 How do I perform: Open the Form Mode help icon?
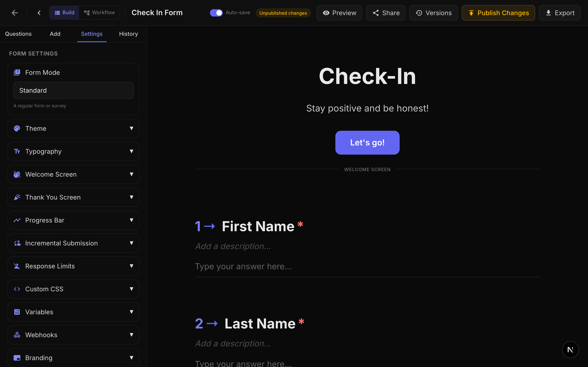(17, 72)
